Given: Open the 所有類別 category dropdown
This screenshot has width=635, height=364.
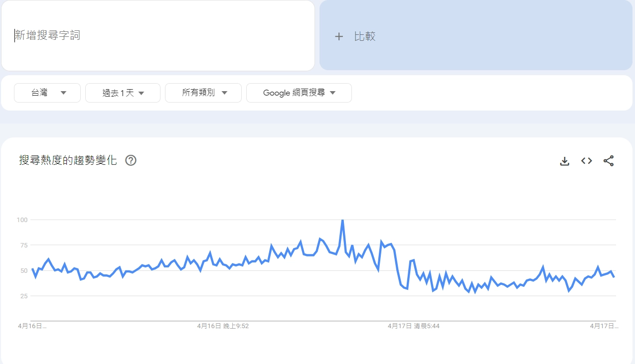Looking at the screenshot, I should pos(203,93).
